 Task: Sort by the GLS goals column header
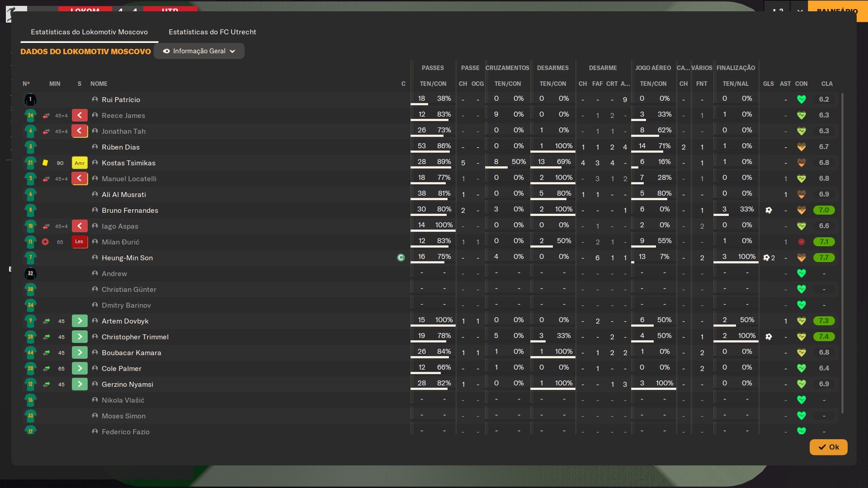pyautogui.click(x=769, y=84)
